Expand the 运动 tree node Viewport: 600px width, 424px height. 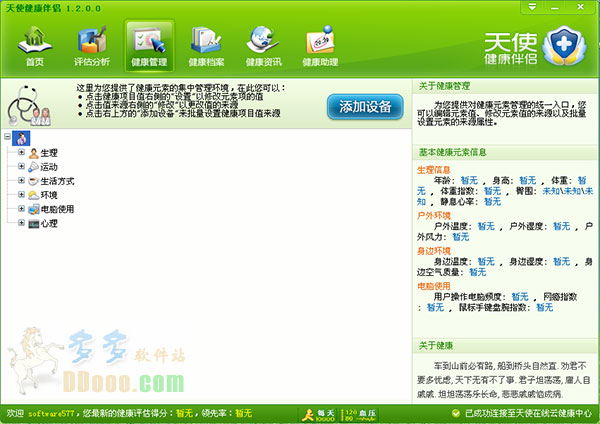pyautogui.click(x=21, y=166)
